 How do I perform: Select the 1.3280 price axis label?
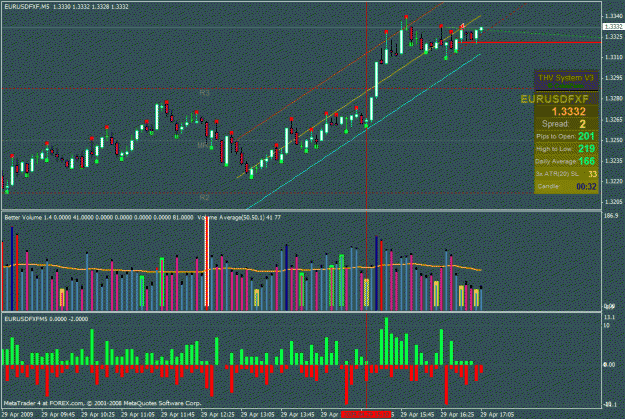click(613, 98)
